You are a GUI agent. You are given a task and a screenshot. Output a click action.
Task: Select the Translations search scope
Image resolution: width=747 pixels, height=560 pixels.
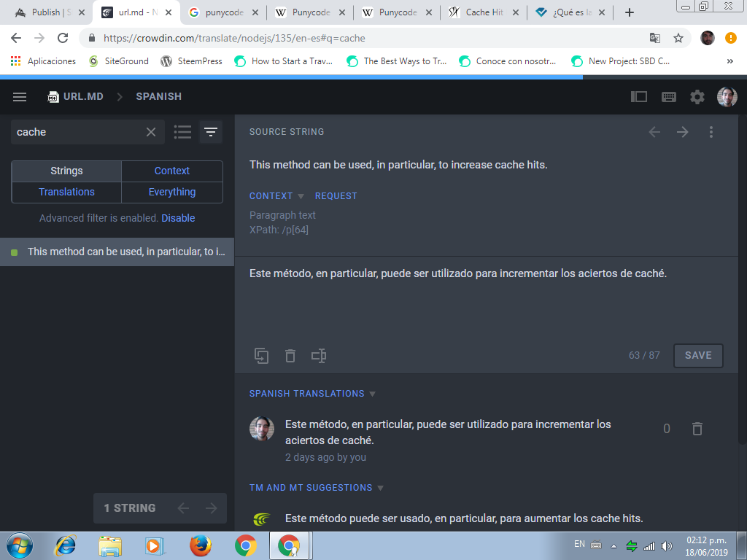[66, 192]
